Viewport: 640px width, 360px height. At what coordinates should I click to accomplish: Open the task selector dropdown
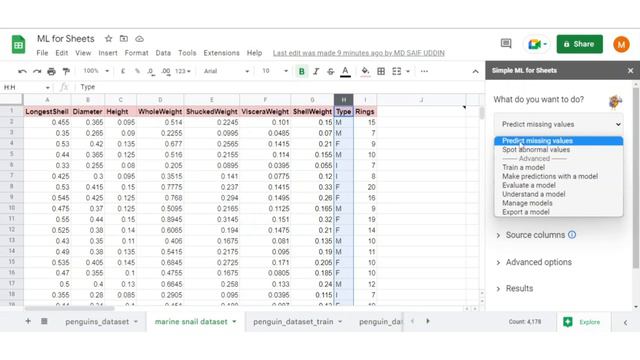(558, 124)
